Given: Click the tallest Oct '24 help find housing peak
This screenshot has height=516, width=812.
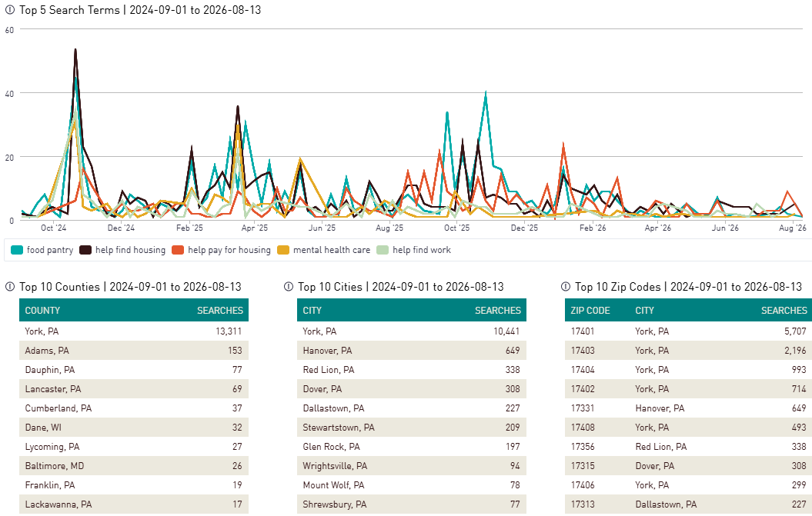Looking at the screenshot, I should [x=75, y=50].
